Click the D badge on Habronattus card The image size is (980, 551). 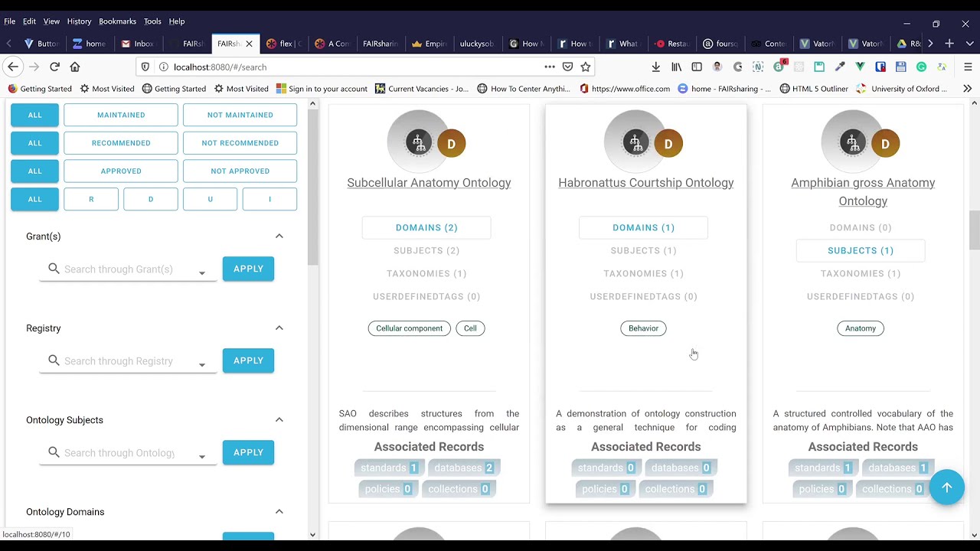[668, 144]
